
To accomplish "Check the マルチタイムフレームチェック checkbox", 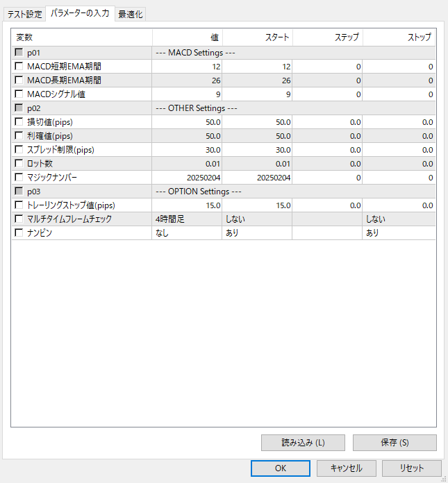I will [19, 219].
